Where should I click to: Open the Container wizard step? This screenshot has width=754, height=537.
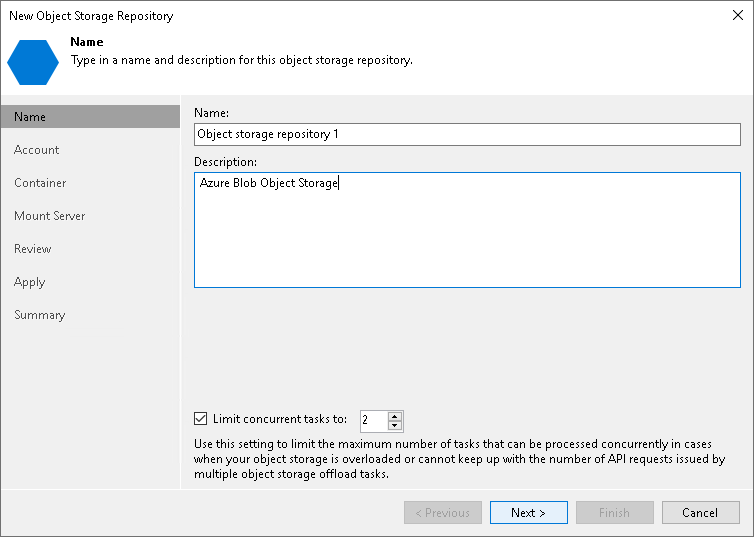(x=40, y=183)
